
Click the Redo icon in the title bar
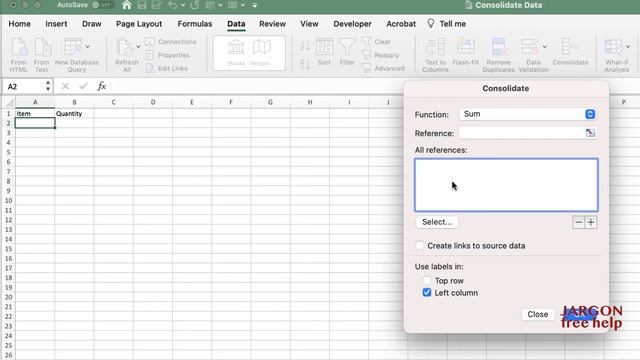[x=195, y=5]
